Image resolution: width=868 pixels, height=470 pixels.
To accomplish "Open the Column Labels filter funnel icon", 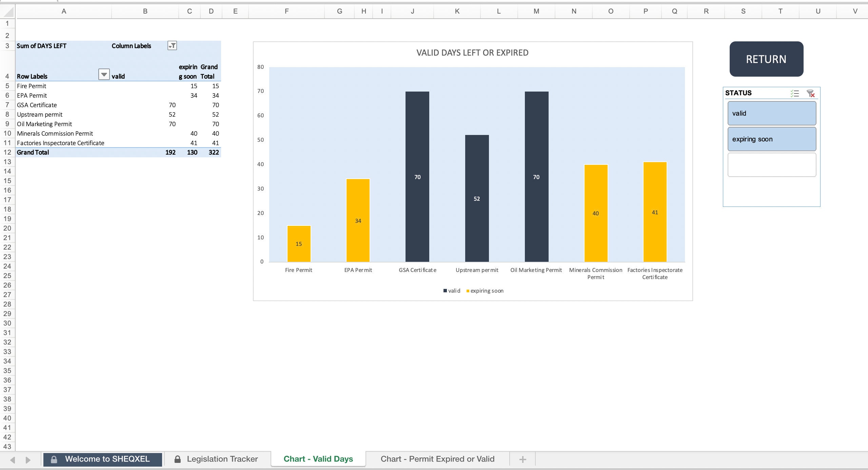I will pyautogui.click(x=172, y=45).
